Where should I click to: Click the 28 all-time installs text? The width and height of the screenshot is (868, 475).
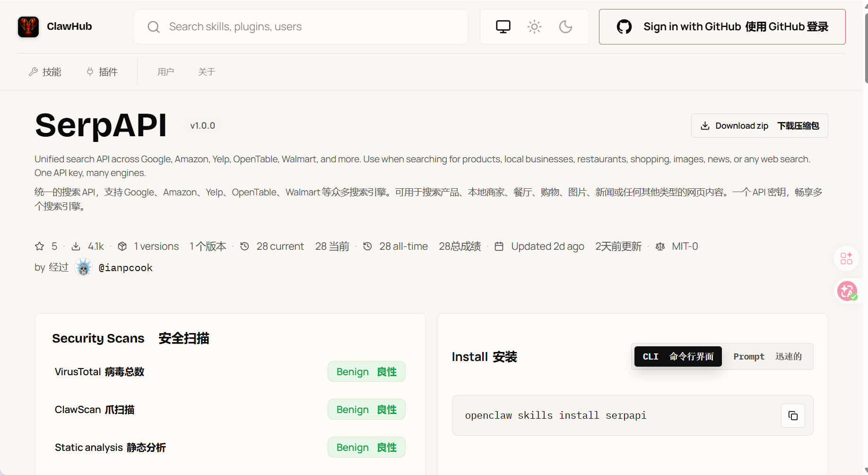(x=404, y=246)
